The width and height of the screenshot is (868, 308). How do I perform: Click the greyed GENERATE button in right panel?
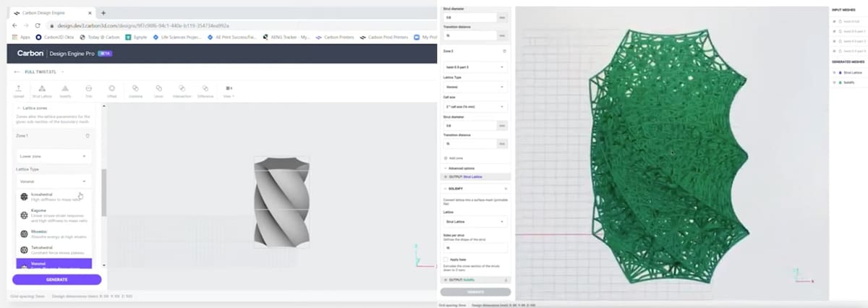point(475,292)
